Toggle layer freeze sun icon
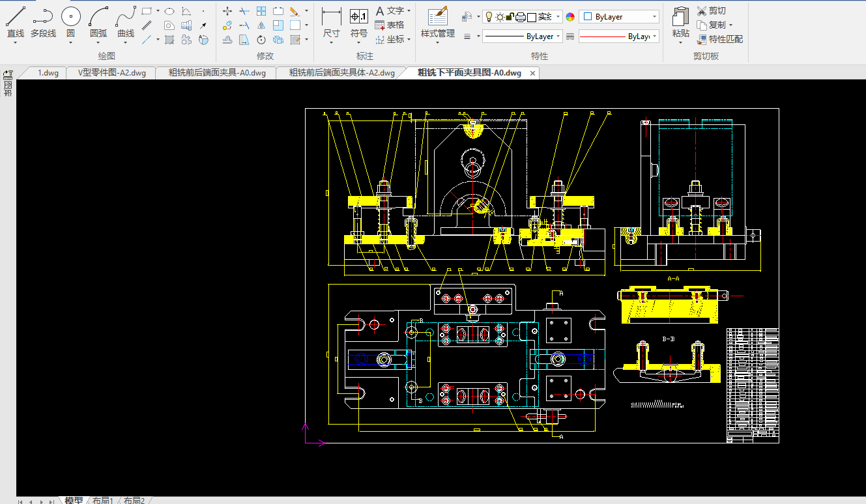Viewport: 866px width, 504px height. tap(500, 17)
